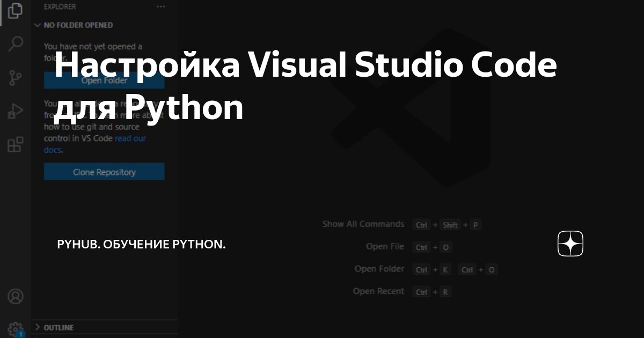Image resolution: width=644 pixels, height=338 pixels.
Task: Open the Explorer view in activity bar
Action: (15, 11)
